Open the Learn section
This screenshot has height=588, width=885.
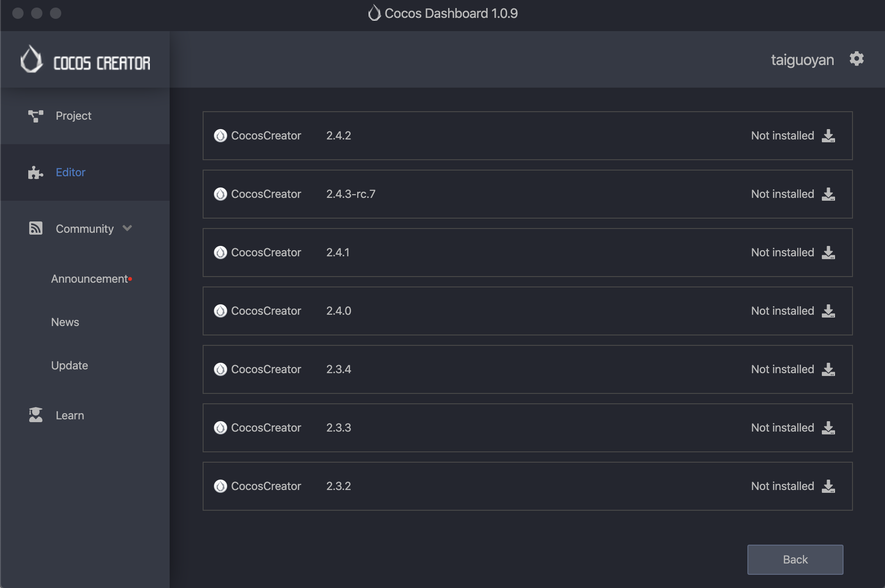tap(70, 416)
